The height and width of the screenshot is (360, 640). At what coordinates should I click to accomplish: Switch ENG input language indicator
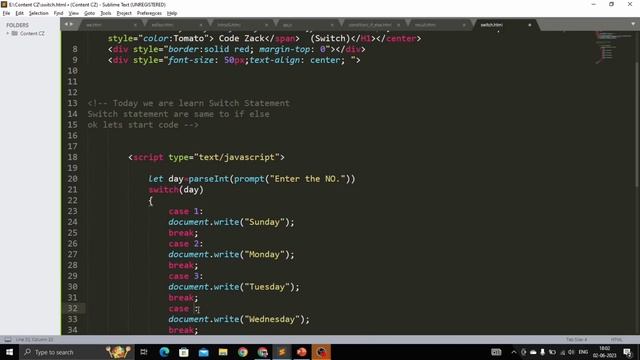tap(583, 352)
